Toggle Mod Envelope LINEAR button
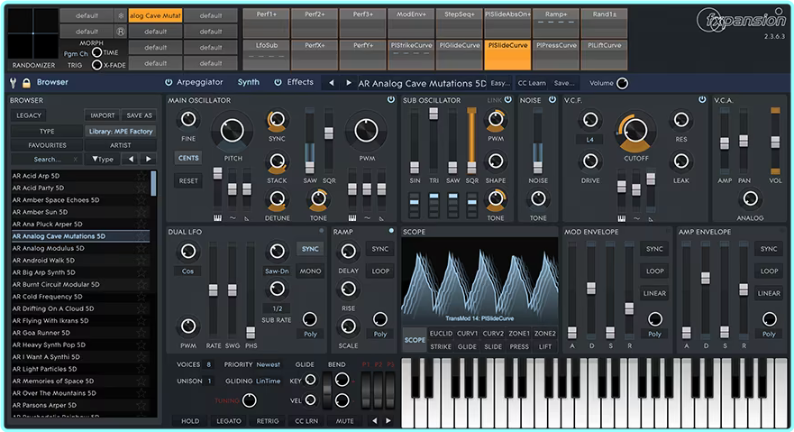794x432 pixels. [x=654, y=293]
